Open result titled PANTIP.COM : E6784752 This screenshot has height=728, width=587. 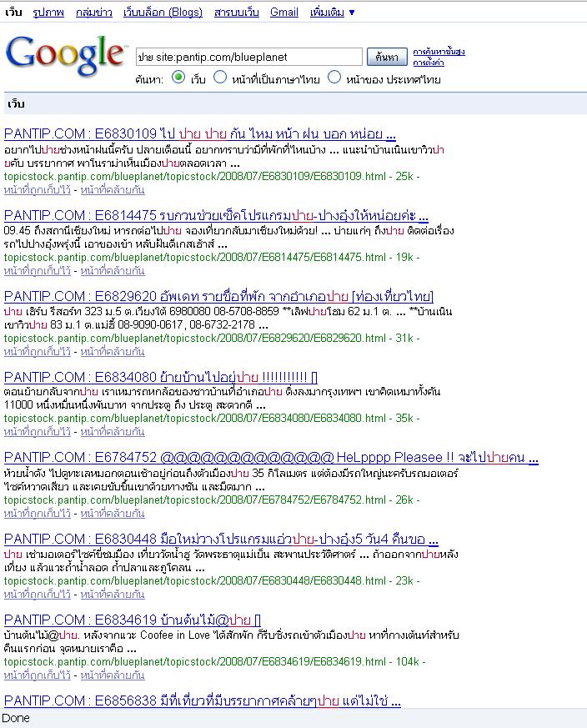pyautogui.click(x=271, y=457)
